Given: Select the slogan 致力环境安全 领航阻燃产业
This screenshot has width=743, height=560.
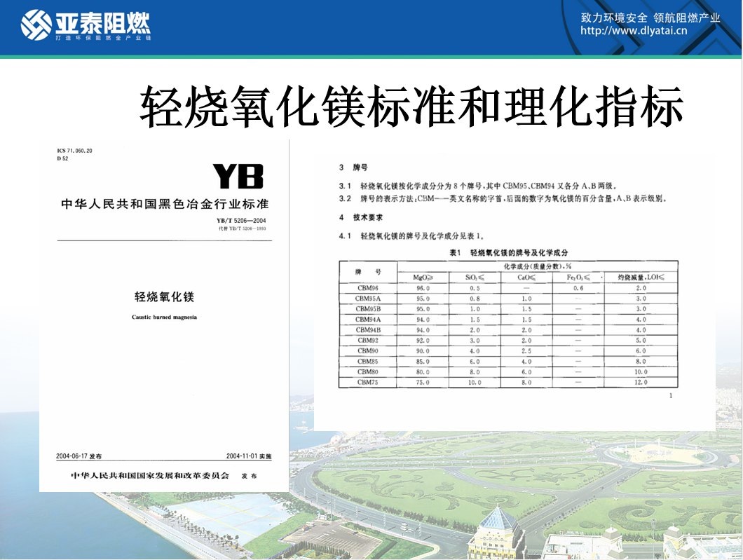Looking at the screenshot, I should 650,18.
